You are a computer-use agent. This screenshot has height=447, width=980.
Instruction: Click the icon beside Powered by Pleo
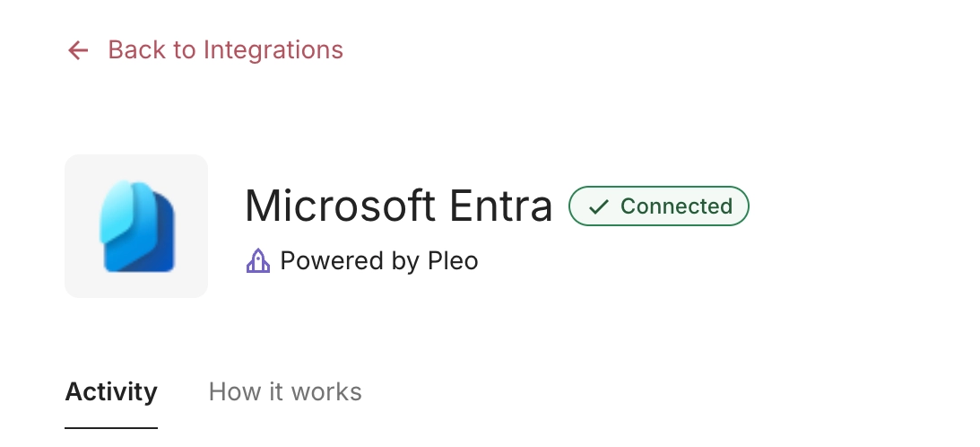pyautogui.click(x=258, y=261)
